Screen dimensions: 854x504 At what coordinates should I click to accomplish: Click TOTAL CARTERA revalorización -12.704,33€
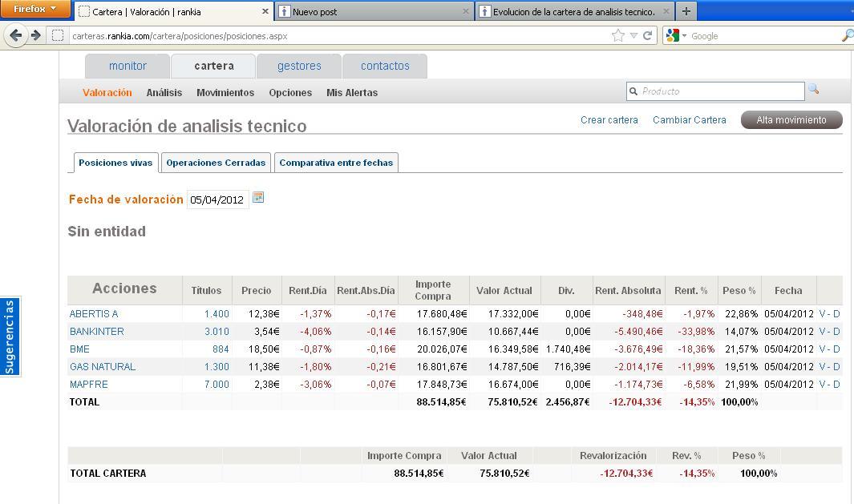pyautogui.click(x=626, y=474)
